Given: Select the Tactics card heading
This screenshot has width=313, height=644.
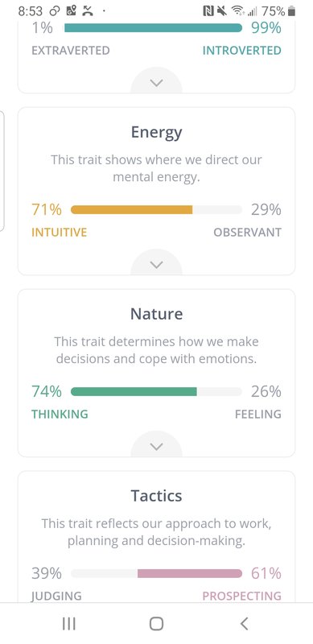Looking at the screenshot, I should pyautogui.click(x=156, y=496).
